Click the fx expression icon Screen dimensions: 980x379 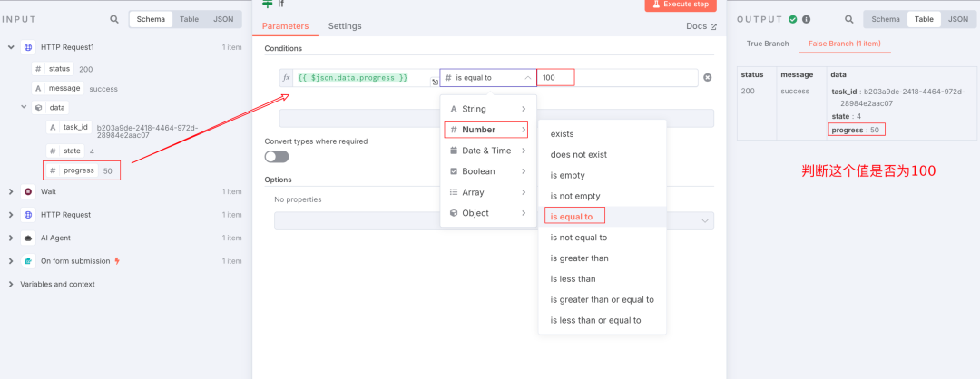(286, 77)
